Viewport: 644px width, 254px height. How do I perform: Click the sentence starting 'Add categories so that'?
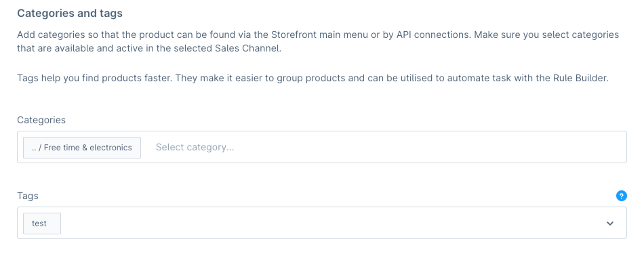click(244, 35)
